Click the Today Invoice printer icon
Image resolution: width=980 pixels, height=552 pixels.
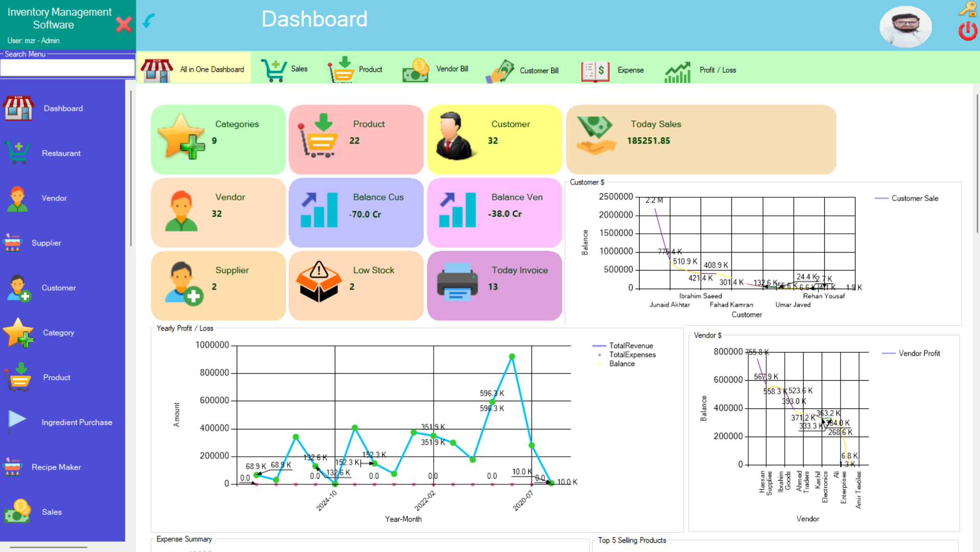(457, 282)
